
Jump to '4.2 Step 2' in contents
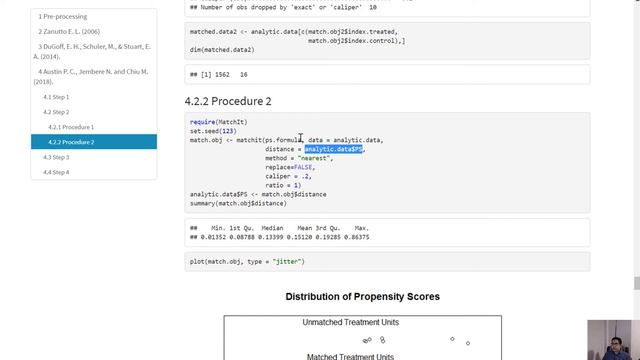(x=56, y=112)
